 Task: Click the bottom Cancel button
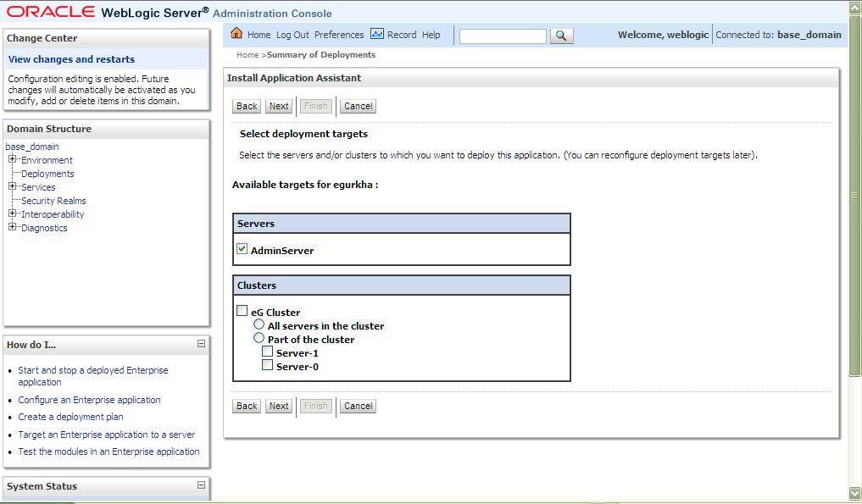coord(358,407)
